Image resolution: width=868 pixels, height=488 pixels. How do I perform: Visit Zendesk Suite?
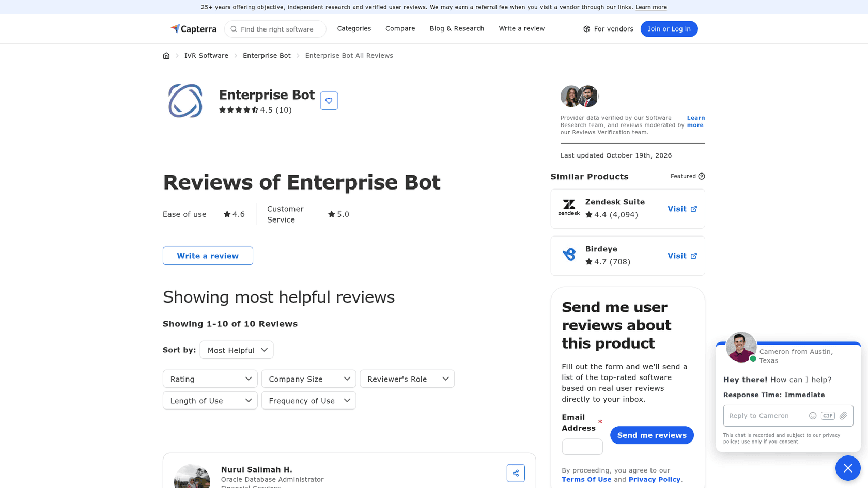click(682, 209)
